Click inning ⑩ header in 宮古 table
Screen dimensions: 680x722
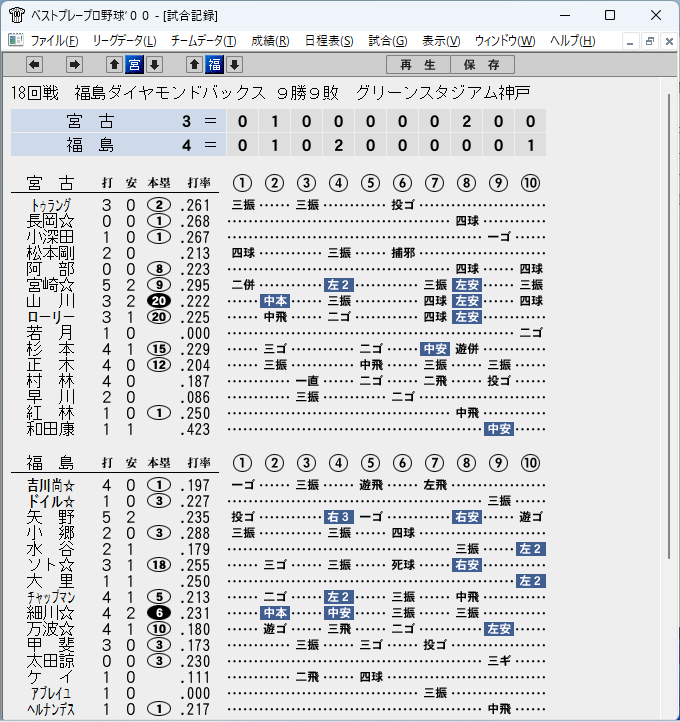(x=530, y=183)
